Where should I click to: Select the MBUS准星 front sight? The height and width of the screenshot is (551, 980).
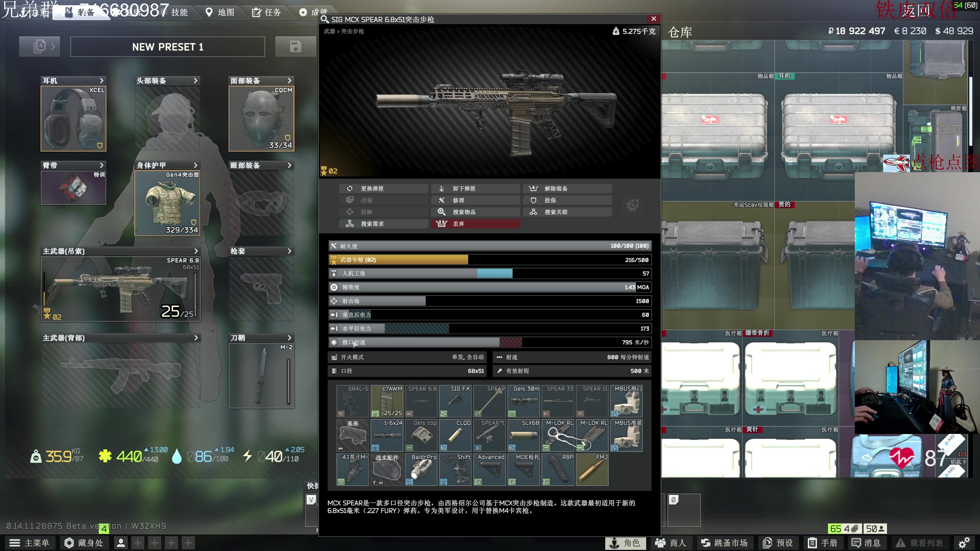click(x=626, y=435)
